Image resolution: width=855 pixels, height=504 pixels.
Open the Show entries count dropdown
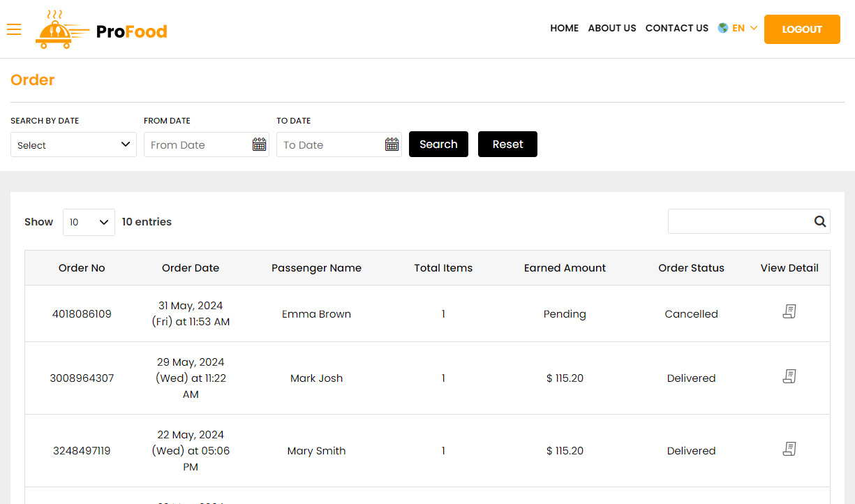coord(89,222)
